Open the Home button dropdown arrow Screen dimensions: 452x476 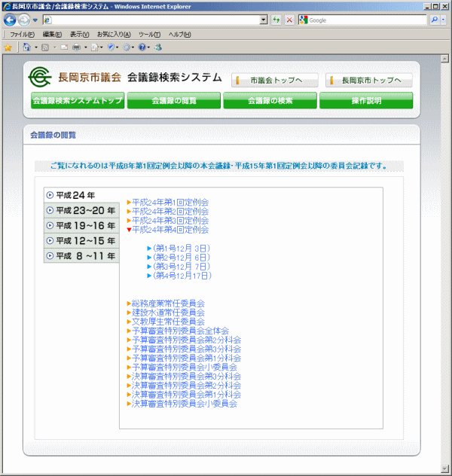pos(36,47)
